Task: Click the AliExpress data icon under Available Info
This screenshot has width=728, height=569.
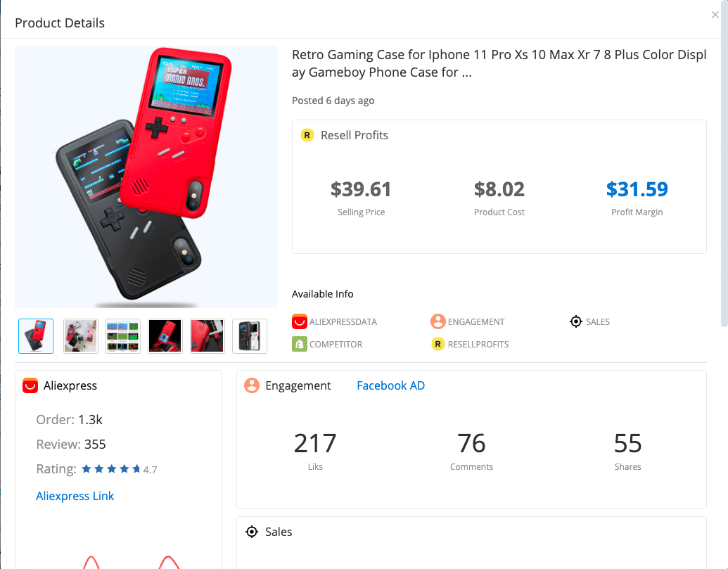Action: coord(300,321)
